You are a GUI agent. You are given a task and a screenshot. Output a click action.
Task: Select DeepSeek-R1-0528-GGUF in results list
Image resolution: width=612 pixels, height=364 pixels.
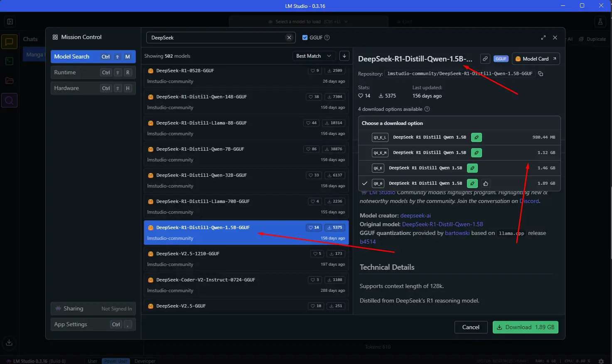[246, 76]
